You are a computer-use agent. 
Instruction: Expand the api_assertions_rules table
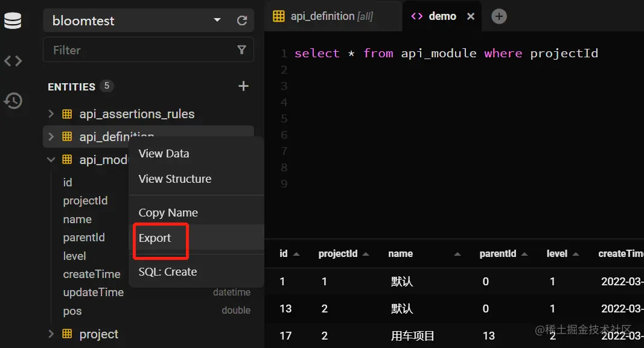click(51, 113)
